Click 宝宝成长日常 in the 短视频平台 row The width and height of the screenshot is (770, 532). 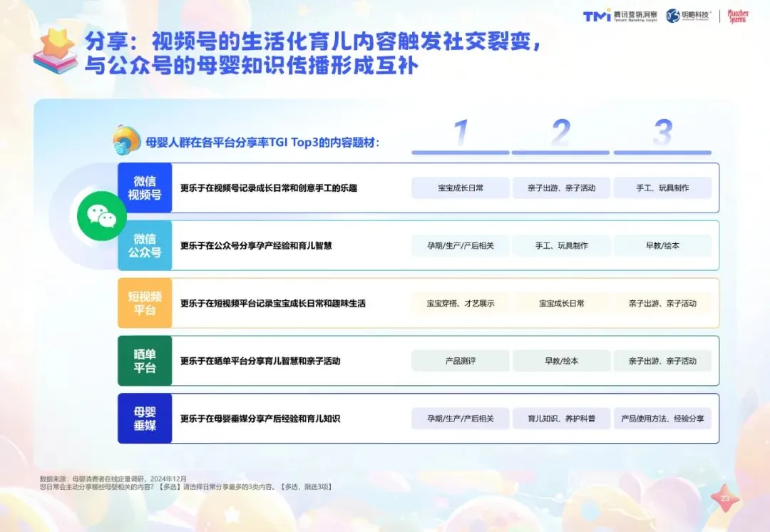561,303
